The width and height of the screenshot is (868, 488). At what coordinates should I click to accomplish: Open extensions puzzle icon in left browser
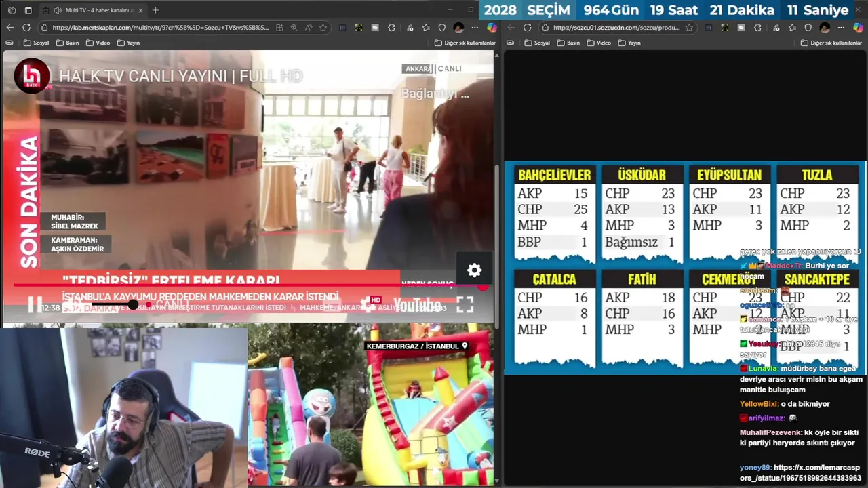391,28
